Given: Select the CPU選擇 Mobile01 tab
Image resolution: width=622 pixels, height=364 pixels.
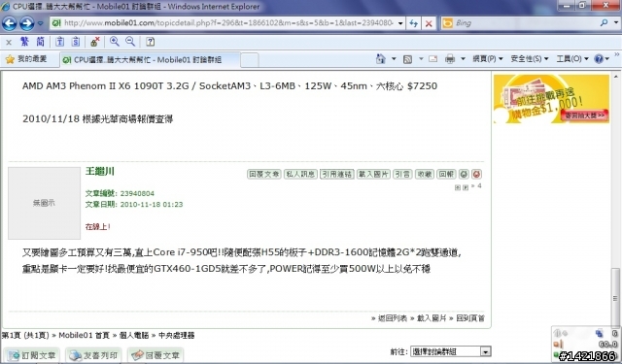Looking at the screenshot, I should click(x=150, y=60).
